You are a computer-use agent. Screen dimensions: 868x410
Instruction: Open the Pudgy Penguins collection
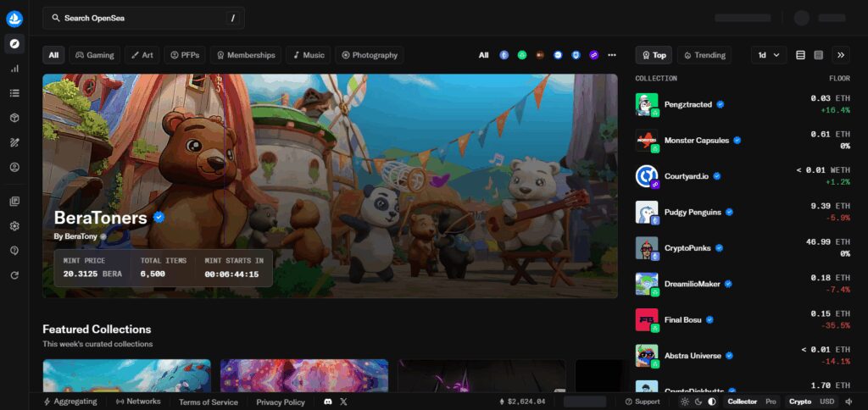[743, 212]
